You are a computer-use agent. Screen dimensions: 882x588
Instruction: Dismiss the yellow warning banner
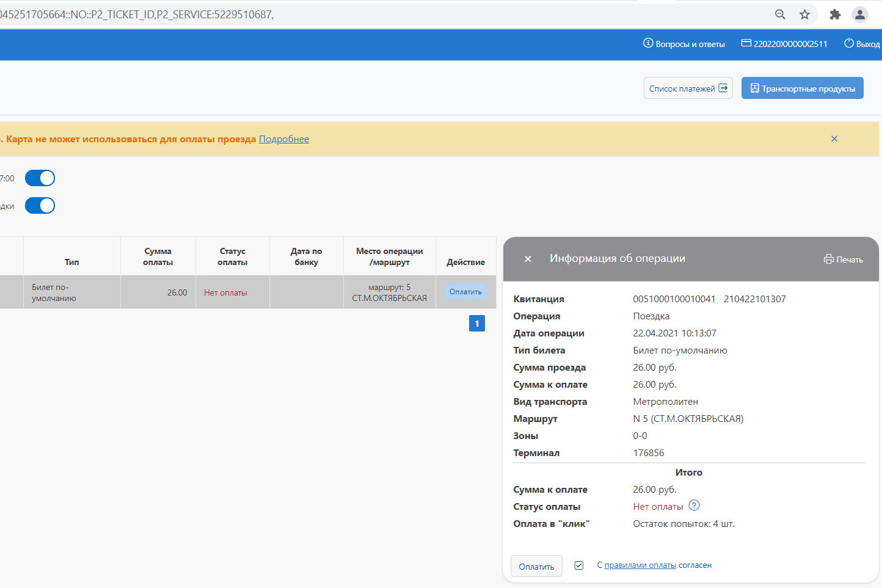pyautogui.click(x=834, y=139)
